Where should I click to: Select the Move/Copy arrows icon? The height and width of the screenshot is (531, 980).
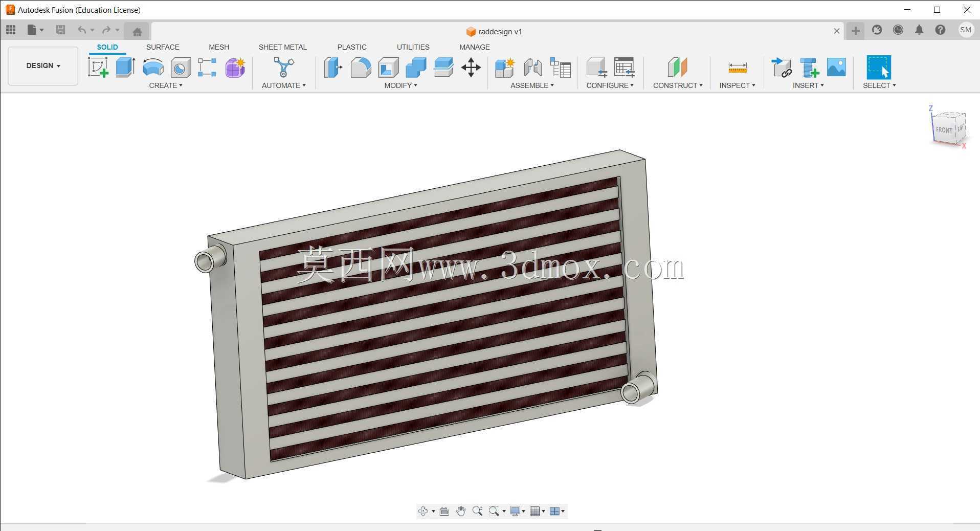(x=471, y=67)
